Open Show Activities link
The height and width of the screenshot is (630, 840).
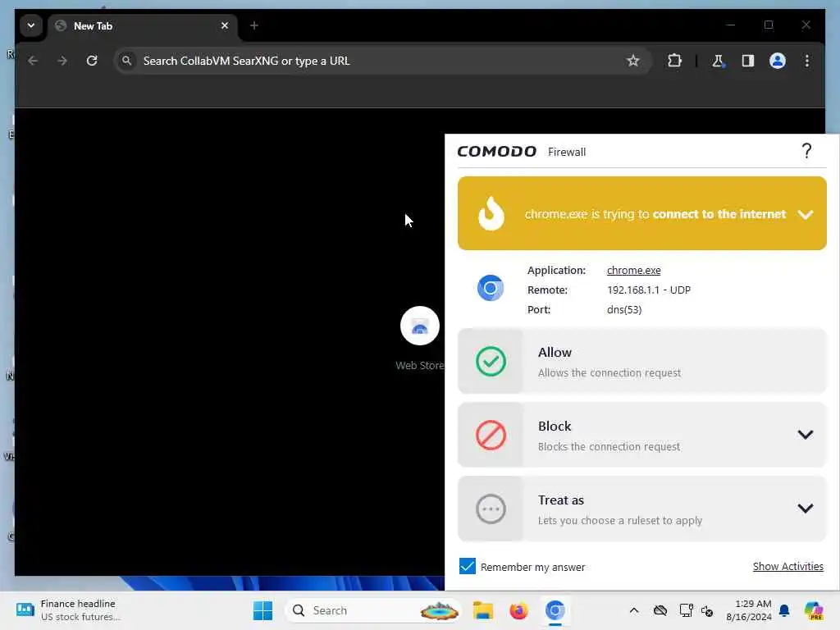[x=788, y=566]
